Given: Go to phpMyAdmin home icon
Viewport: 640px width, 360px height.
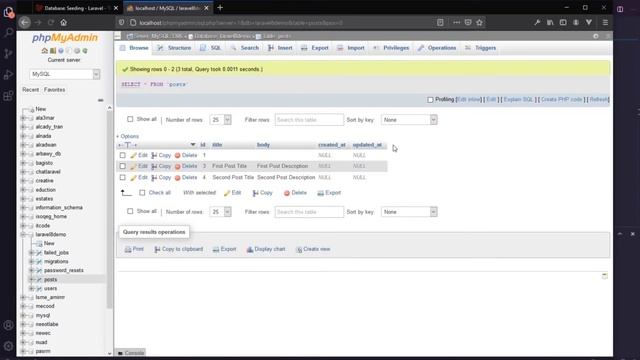Looking at the screenshot, I should coord(44,51).
